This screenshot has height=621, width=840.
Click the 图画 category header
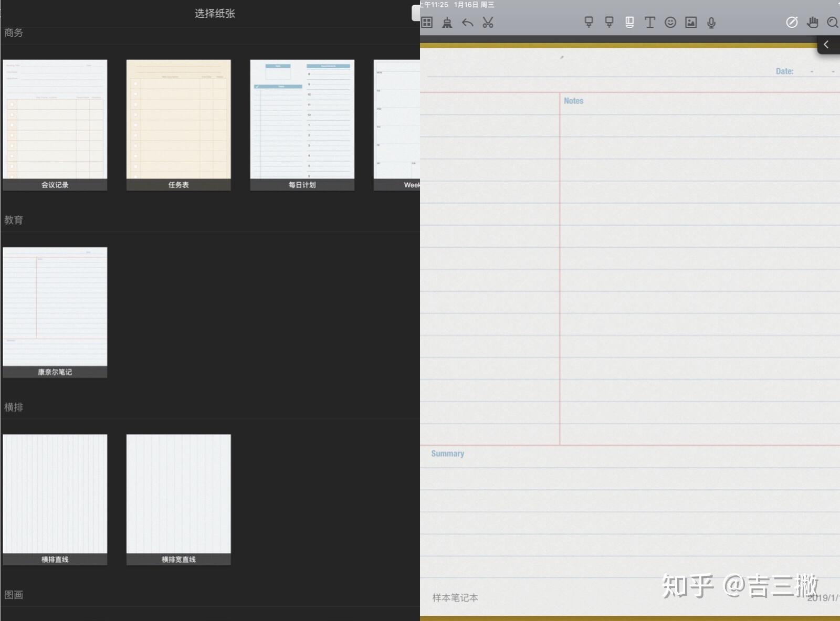(x=14, y=595)
